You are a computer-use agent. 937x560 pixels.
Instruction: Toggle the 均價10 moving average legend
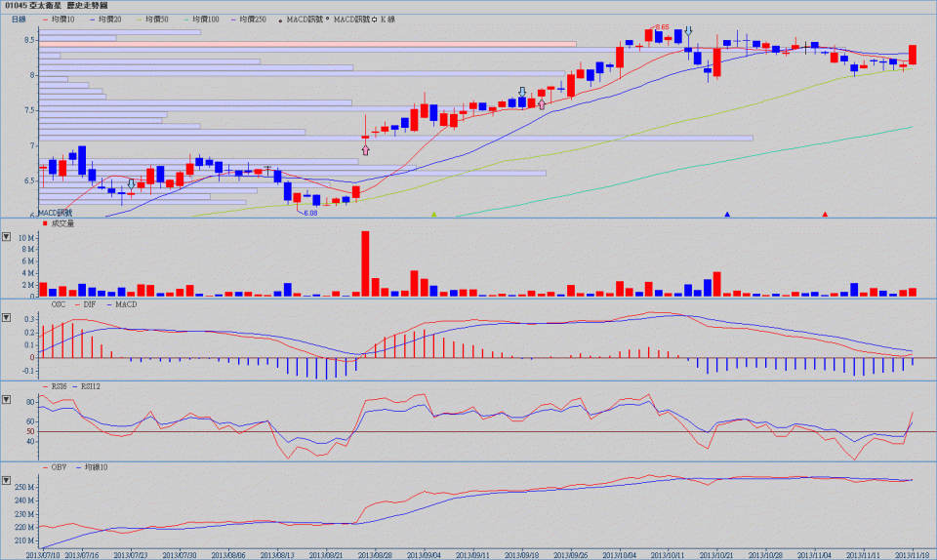(x=61, y=19)
